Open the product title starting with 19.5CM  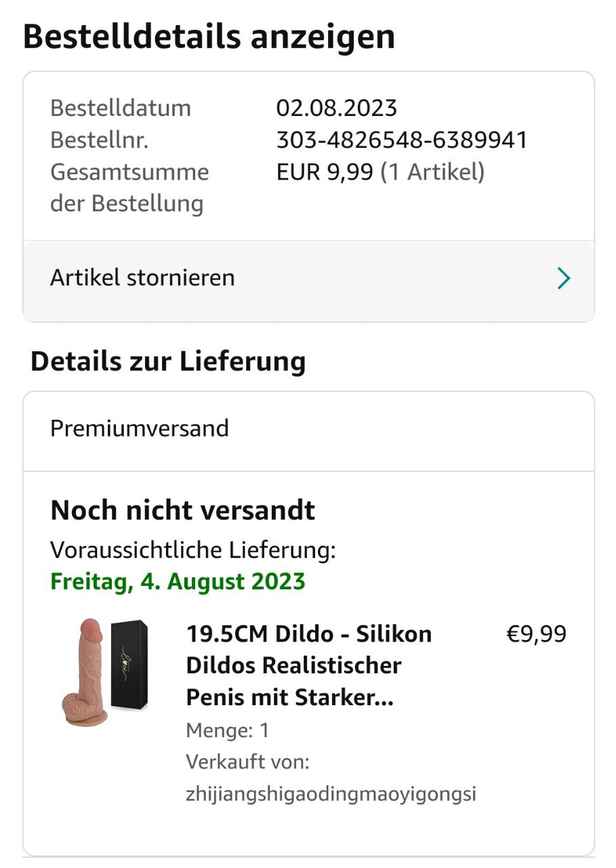pos(308,665)
